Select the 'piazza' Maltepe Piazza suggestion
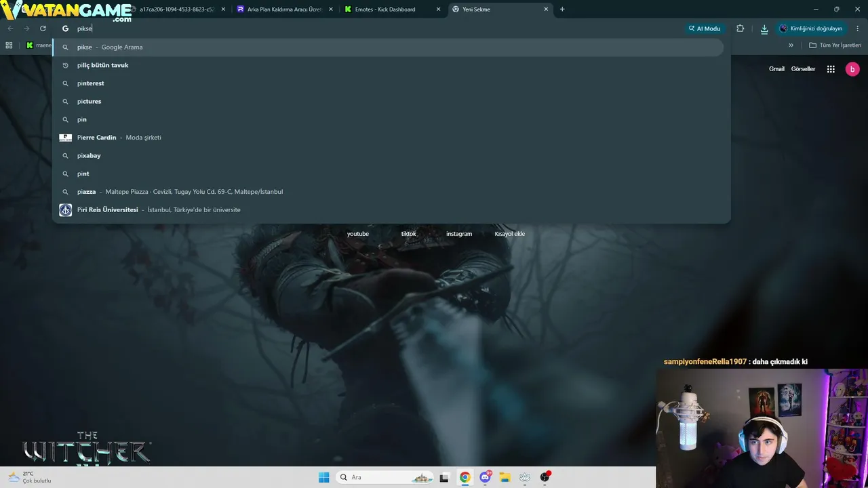The image size is (868, 488). 388,192
